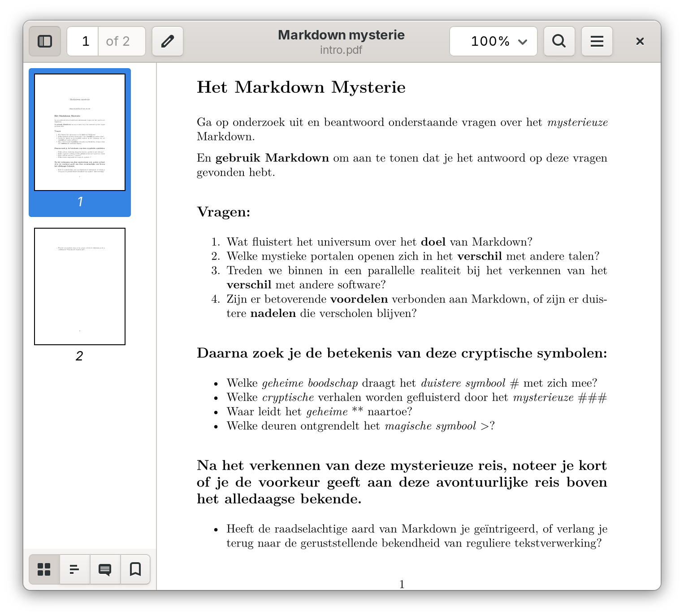Open the 100% zoom level dropdown
This screenshot has height=616, width=684.
[493, 41]
